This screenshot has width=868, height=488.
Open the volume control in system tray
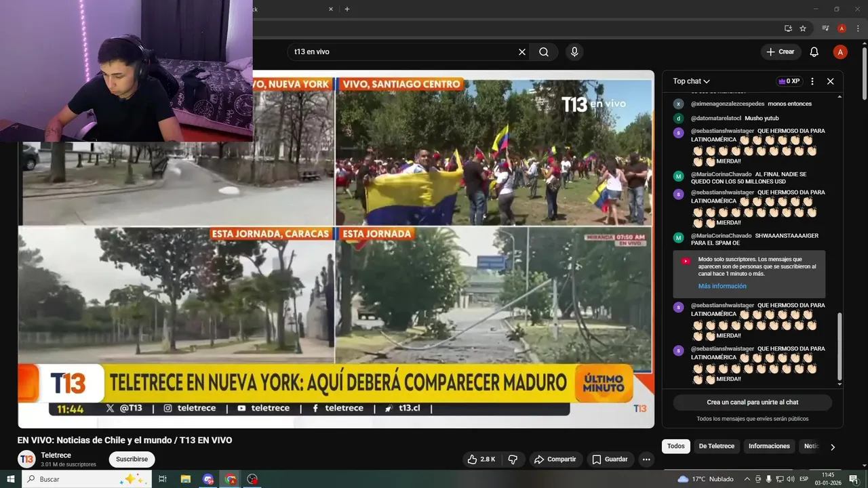(790, 479)
